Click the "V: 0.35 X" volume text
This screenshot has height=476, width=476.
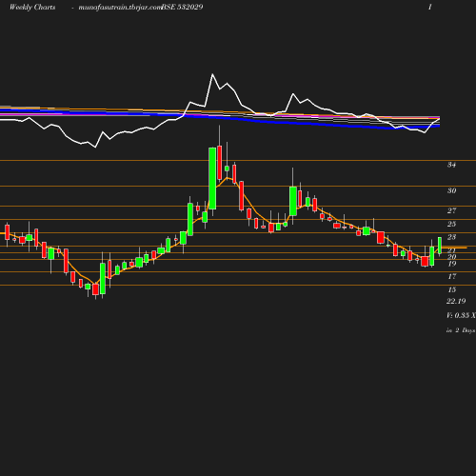click(x=461, y=315)
